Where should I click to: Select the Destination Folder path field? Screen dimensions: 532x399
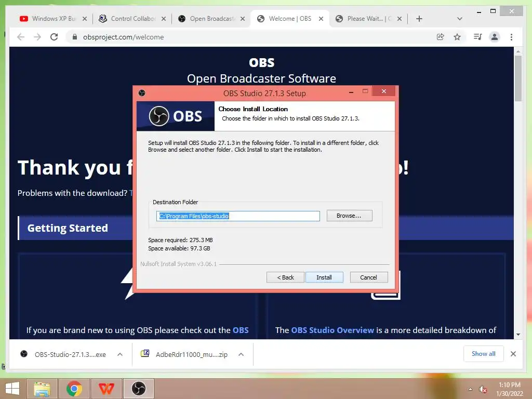click(x=238, y=216)
